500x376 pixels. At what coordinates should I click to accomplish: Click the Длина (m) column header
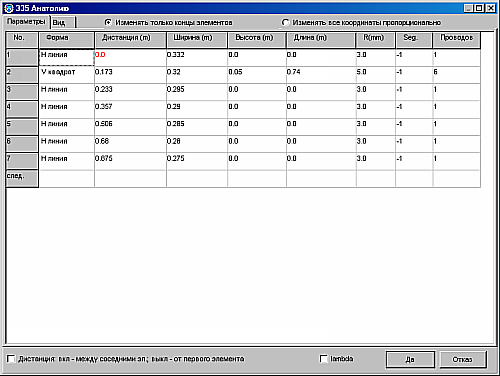[x=321, y=40]
